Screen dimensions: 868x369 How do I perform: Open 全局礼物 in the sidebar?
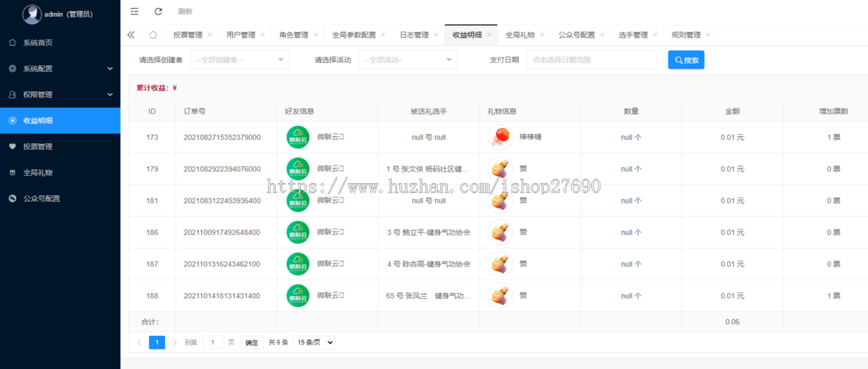[60, 173]
